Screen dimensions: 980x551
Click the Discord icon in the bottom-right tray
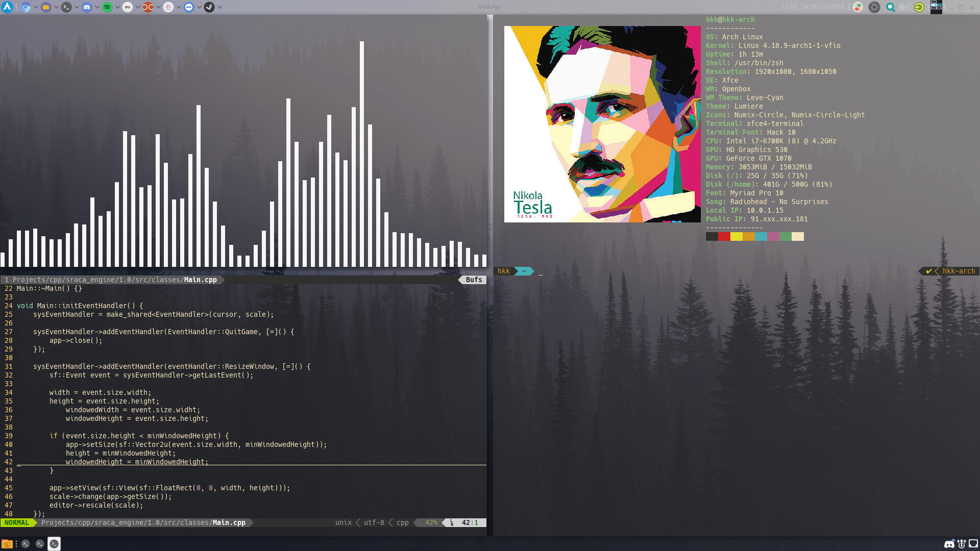(948, 544)
